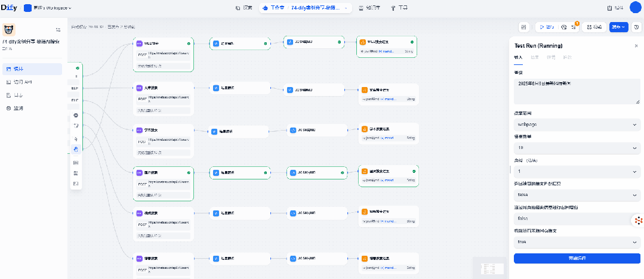Collapse the left sidebar with the toggle icon
644x279 pixels.
pos(58,29)
